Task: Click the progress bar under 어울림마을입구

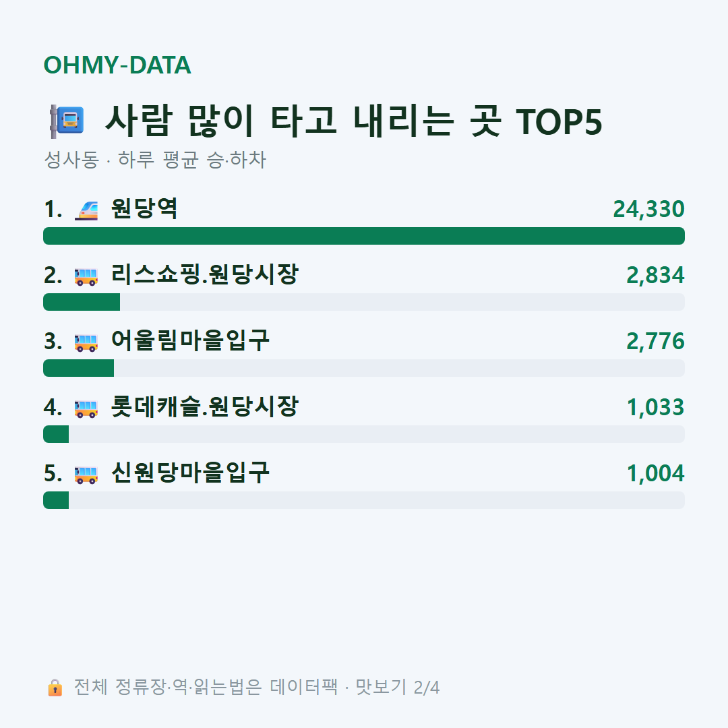Action: click(364, 368)
